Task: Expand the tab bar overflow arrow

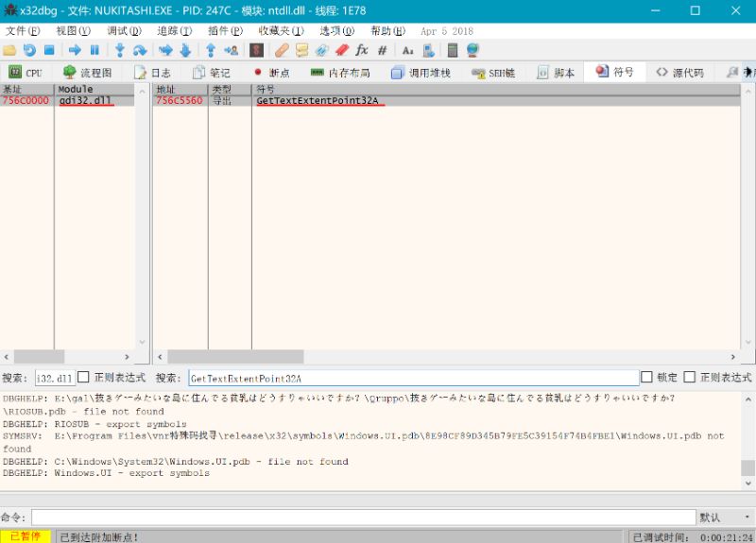Action: pos(748,73)
